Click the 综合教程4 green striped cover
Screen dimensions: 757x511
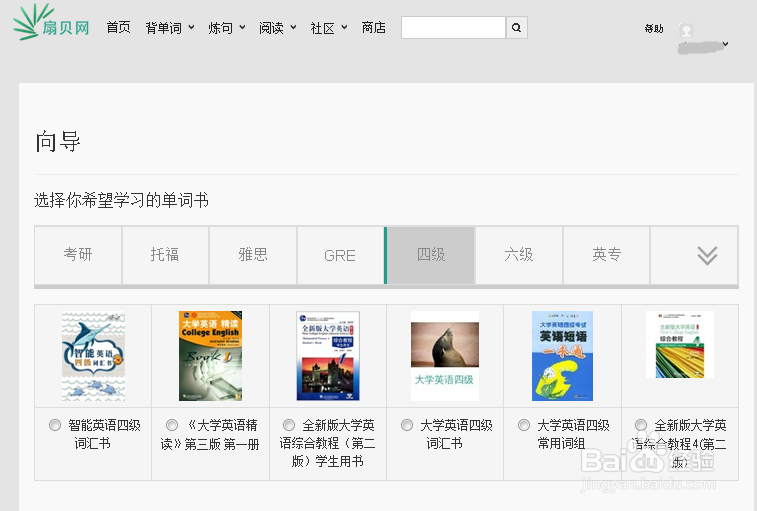click(680, 344)
